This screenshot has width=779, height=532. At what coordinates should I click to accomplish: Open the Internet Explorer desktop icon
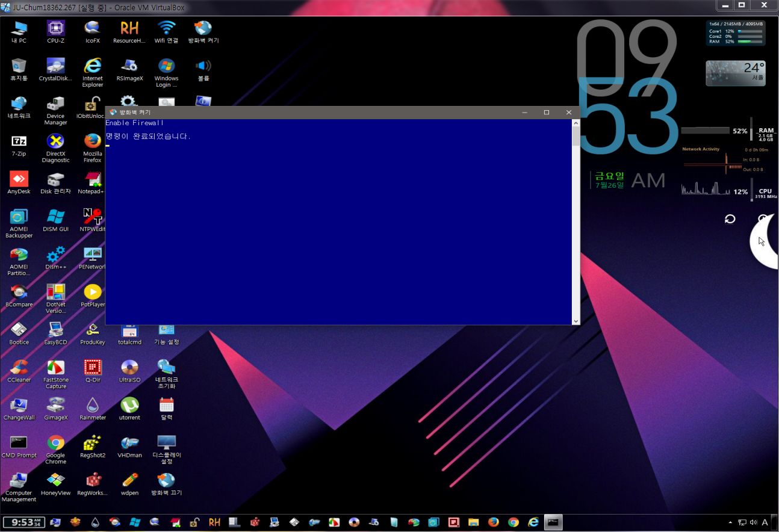pyautogui.click(x=92, y=73)
